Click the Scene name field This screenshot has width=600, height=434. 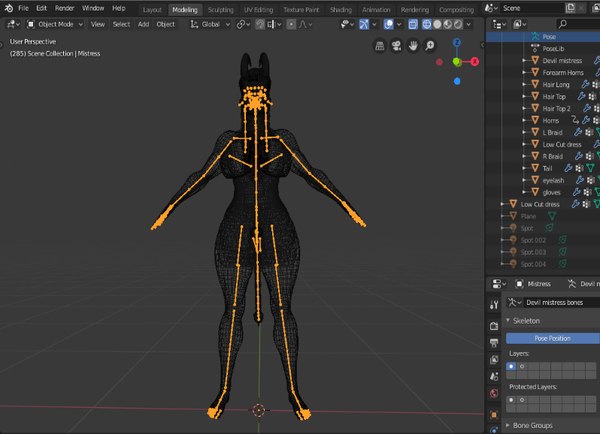(x=531, y=8)
